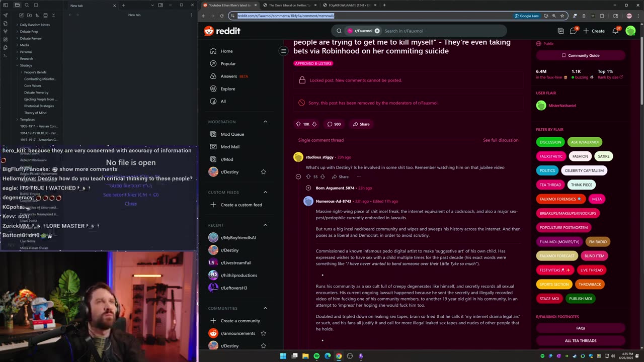Click See full discussion link
This screenshot has width=644, height=362.
(x=501, y=140)
